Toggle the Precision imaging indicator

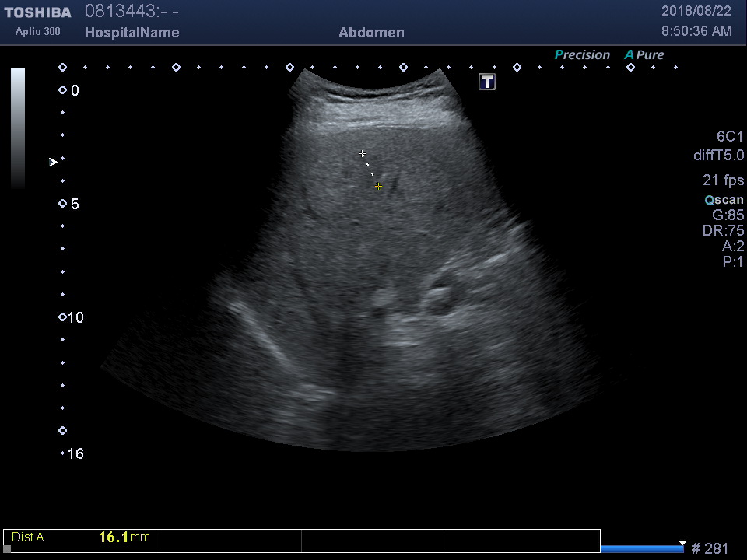point(582,55)
